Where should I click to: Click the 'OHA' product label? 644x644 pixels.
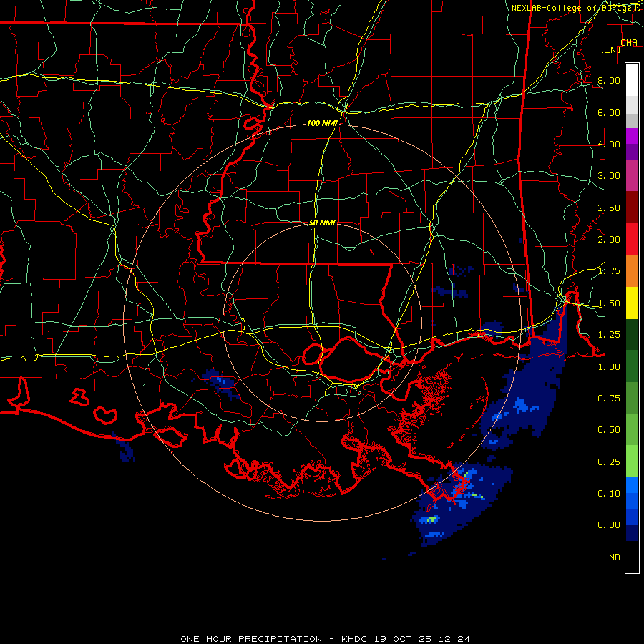pyautogui.click(x=629, y=42)
